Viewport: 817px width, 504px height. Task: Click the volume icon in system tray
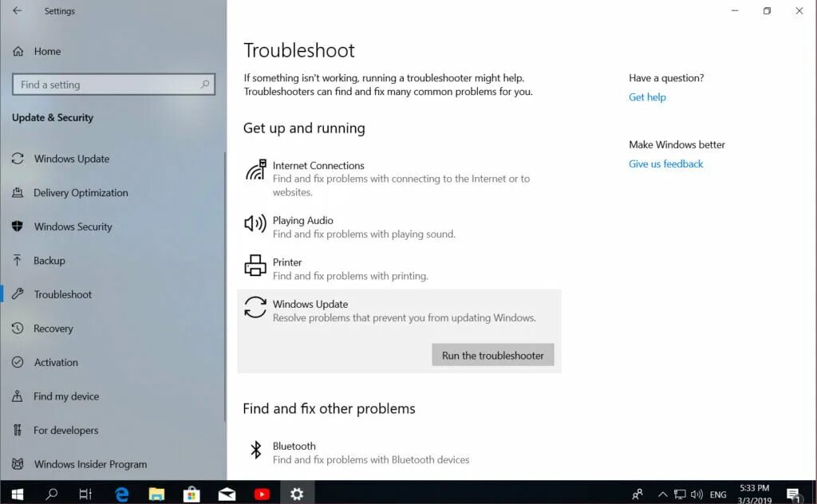(697, 494)
